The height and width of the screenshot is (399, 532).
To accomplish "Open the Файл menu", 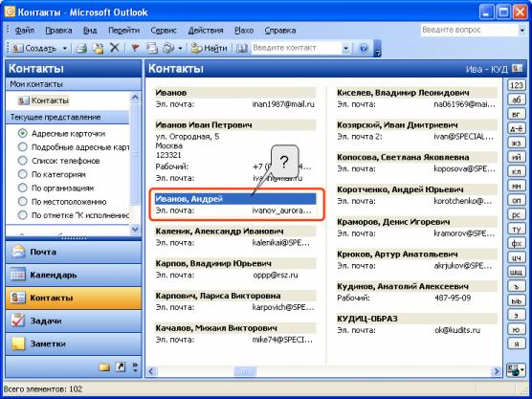I will pyautogui.click(x=25, y=31).
